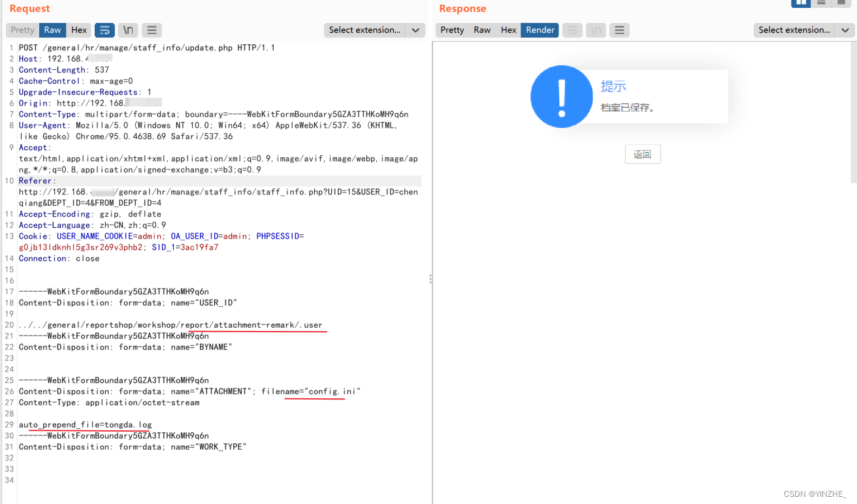Screen dimensions: 857x504
Task: Switch Request view to Pretty tab
Action: 22,30
